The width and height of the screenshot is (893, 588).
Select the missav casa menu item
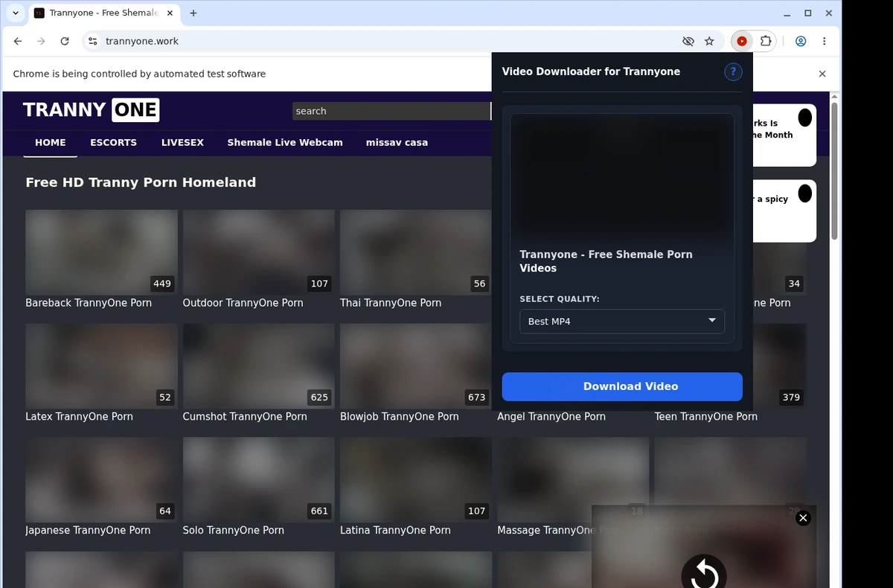tap(397, 142)
